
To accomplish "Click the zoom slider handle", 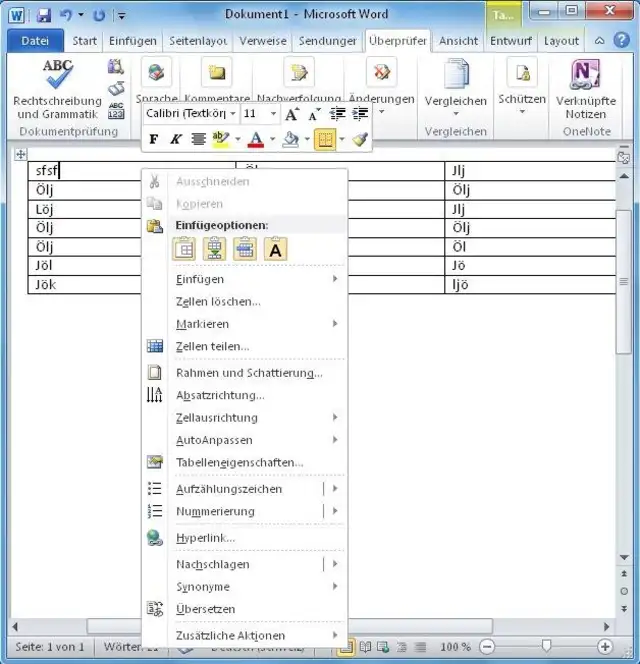I will [546, 646].
